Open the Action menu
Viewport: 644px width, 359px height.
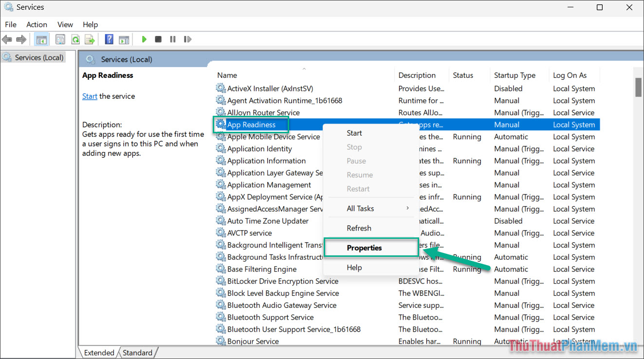[37, 24]
